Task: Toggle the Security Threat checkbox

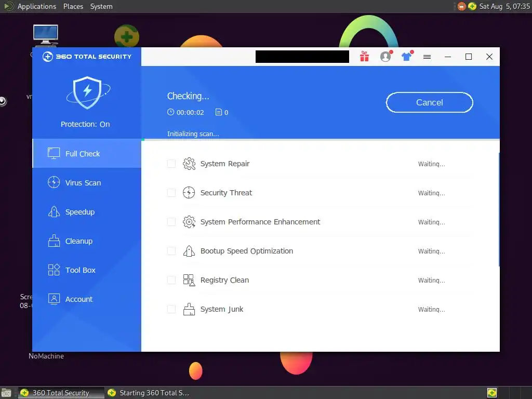Action: point(171,193)
